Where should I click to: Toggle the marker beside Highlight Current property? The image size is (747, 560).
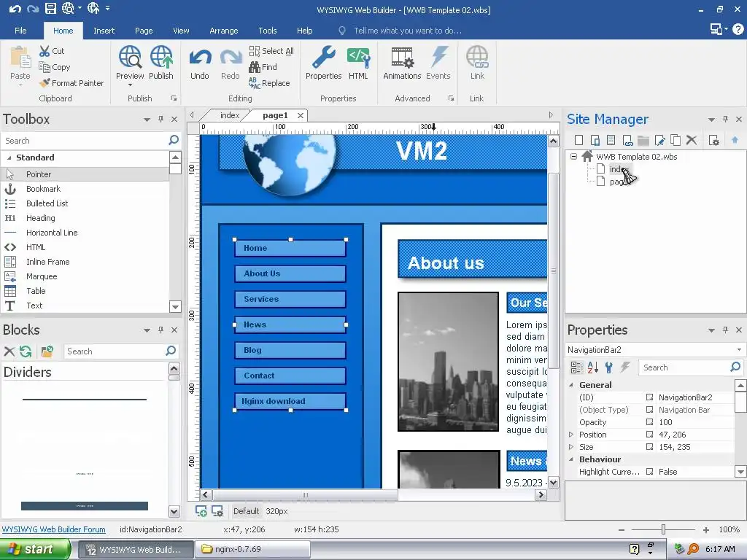point(649,472)
